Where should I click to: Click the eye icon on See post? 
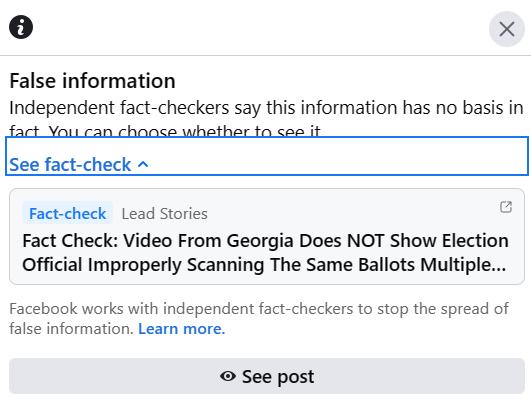tap(228, 376)
